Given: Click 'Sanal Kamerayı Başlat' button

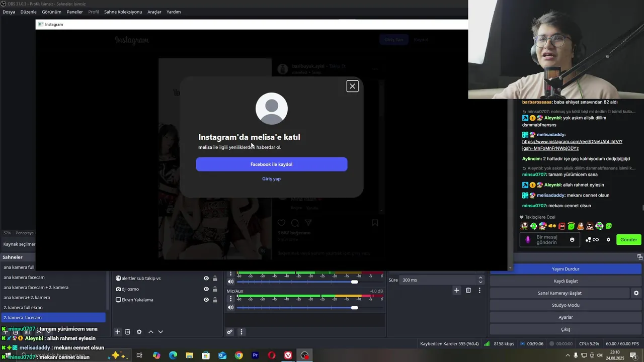Looking at the screenshot, I should [x=559, y=293].
